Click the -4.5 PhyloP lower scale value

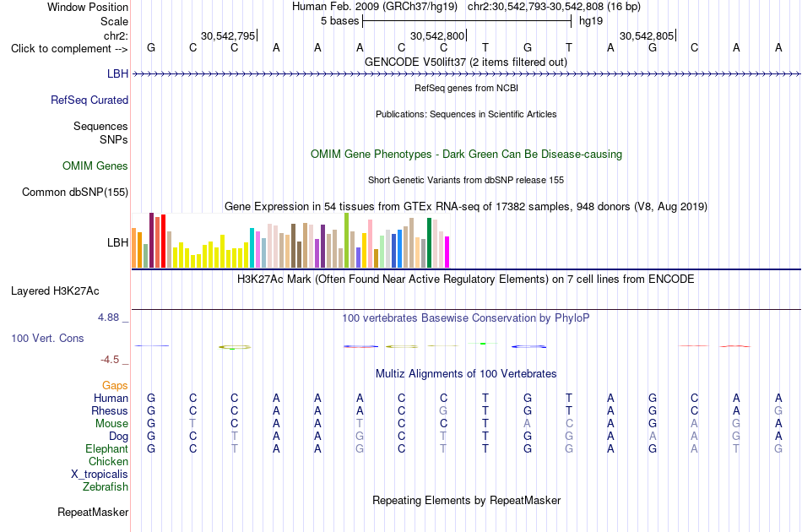(110, 360)
